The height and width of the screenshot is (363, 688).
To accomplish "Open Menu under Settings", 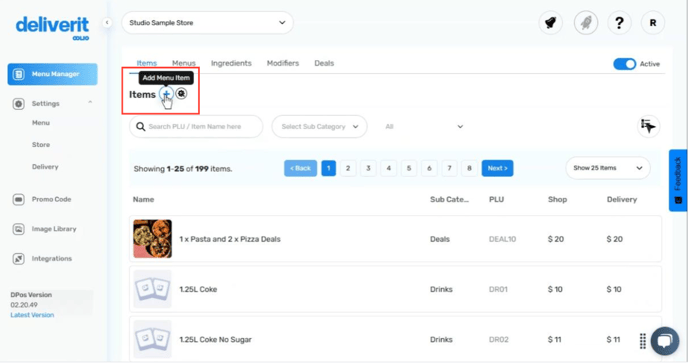I will pyautogui.click(x=41, y=123).
